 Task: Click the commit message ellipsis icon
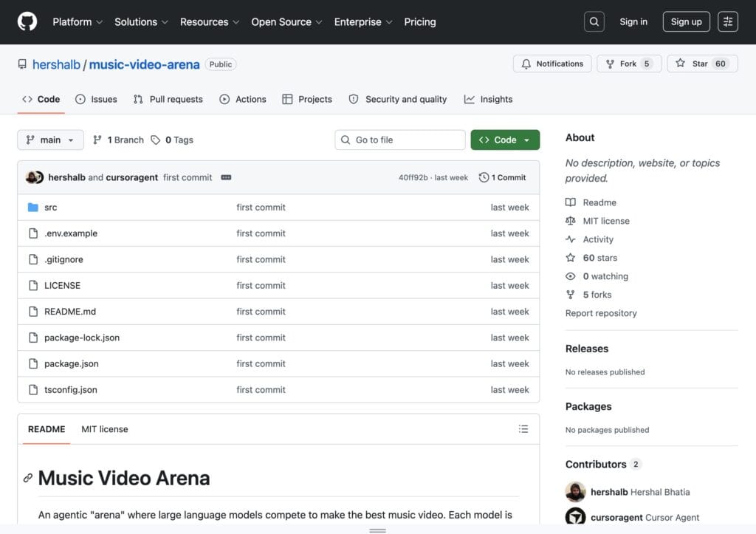226,177
